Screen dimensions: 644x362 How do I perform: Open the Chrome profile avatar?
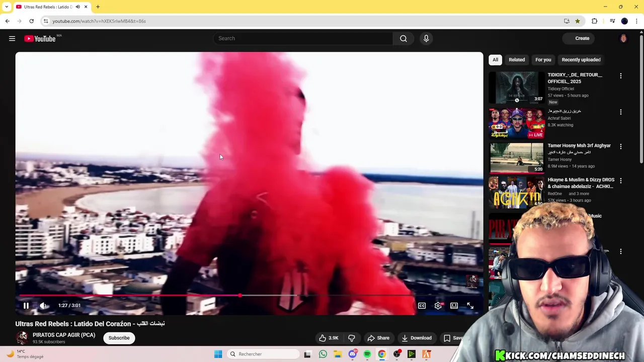(624, 21)
